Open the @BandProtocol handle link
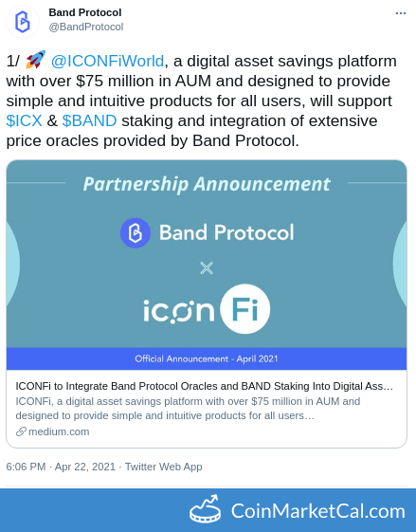416x532 pixels. [x=86, y=27]
